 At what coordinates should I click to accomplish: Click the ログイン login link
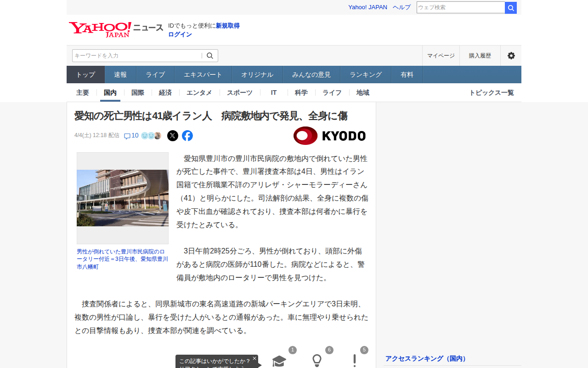pos(180,34)
